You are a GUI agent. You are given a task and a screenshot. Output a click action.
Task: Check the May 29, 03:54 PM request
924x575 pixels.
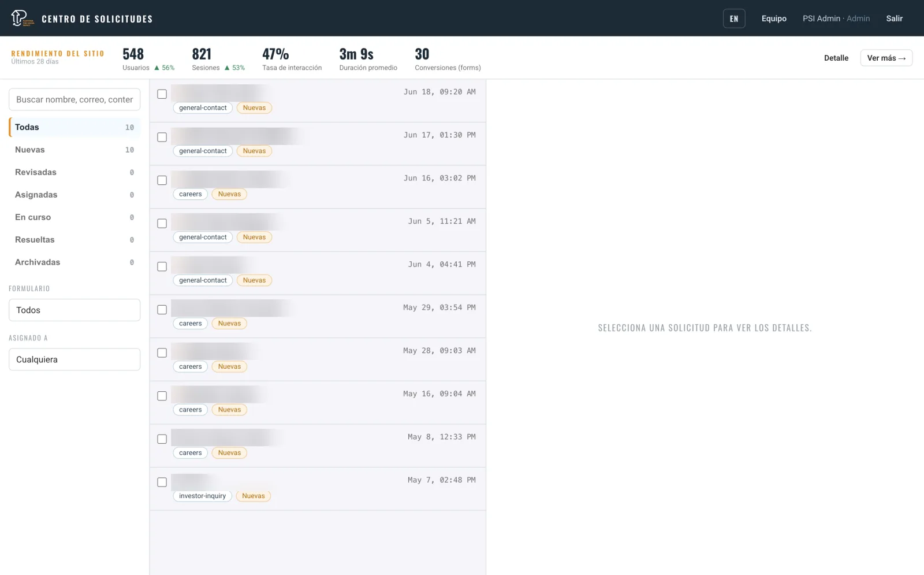(162, 310)
